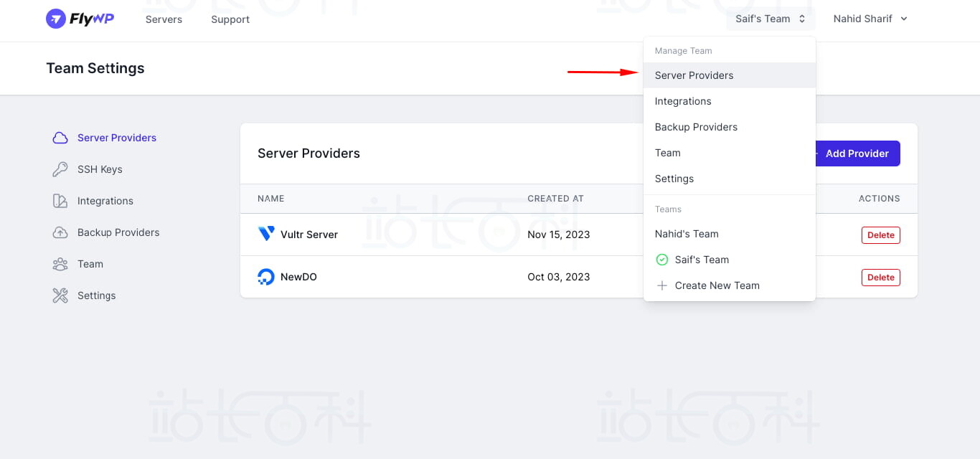The width and height of the screenshot is (980, 459).
Task: Click the SSH Keys key icon
Action: coord(60,169)
